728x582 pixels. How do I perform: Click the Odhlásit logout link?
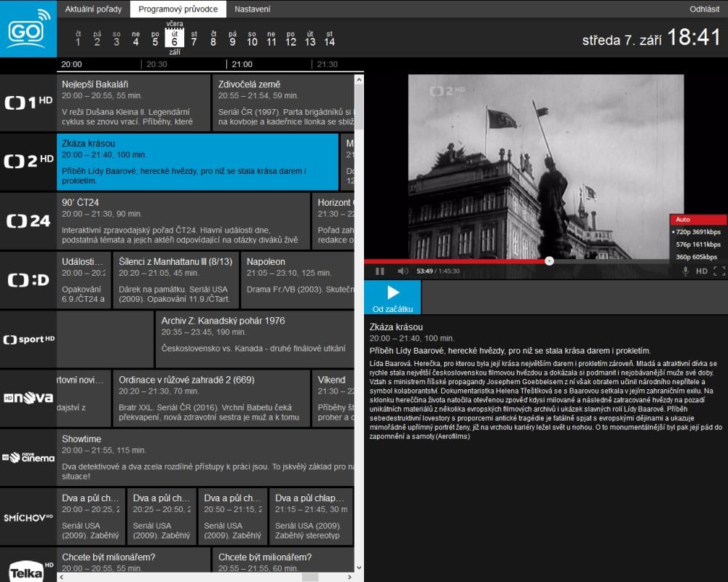tap(705, 9)
